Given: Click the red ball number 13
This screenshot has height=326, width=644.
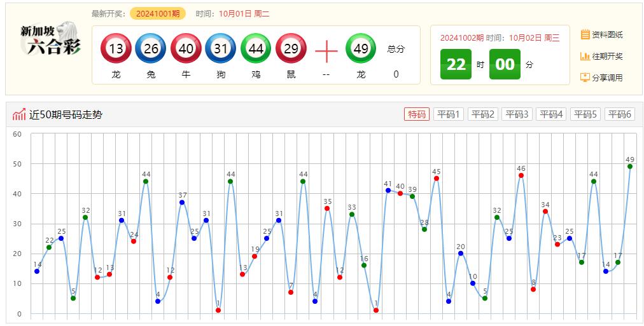Looking at the screenshot, I should (116, 49).
